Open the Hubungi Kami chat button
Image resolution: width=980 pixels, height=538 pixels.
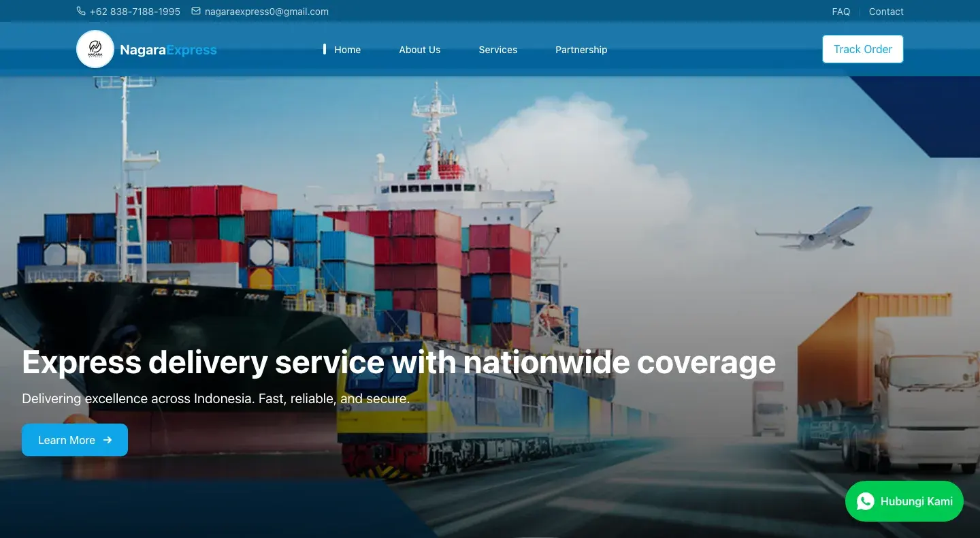coord(904,501)
